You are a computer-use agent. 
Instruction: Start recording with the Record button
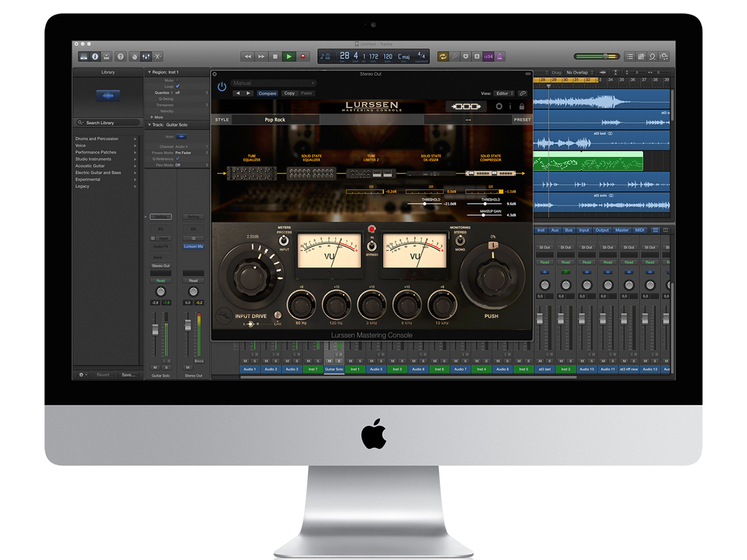[303, 56]
